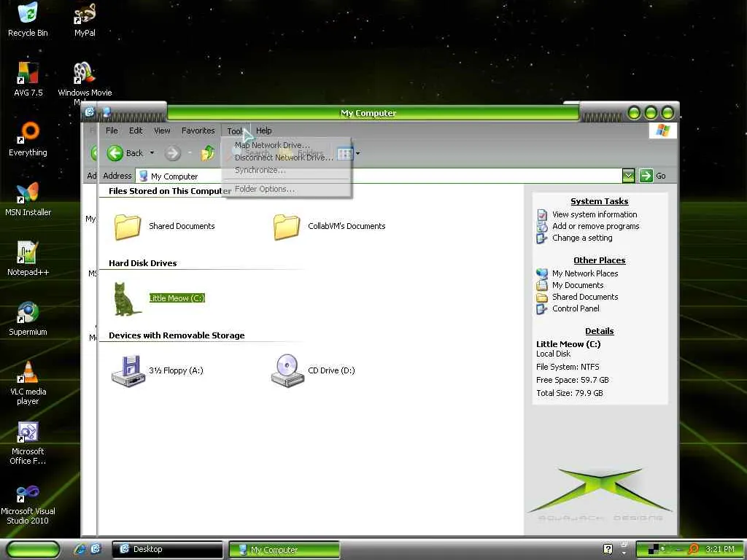Image resolution: width=747 pixels, height=560 pixels.
Task: Open the Forward history dropdown arrow
Action: click(190, 153)
